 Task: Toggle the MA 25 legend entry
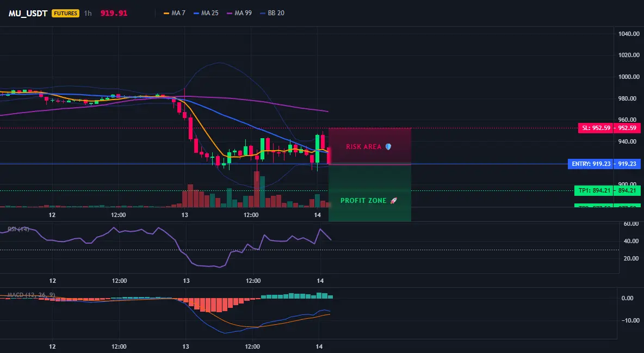[206, 13]
